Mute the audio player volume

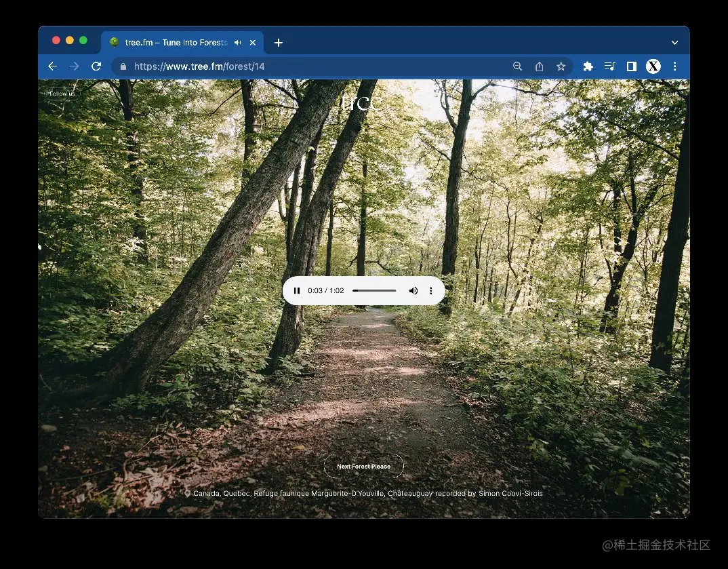pos(413,290)
